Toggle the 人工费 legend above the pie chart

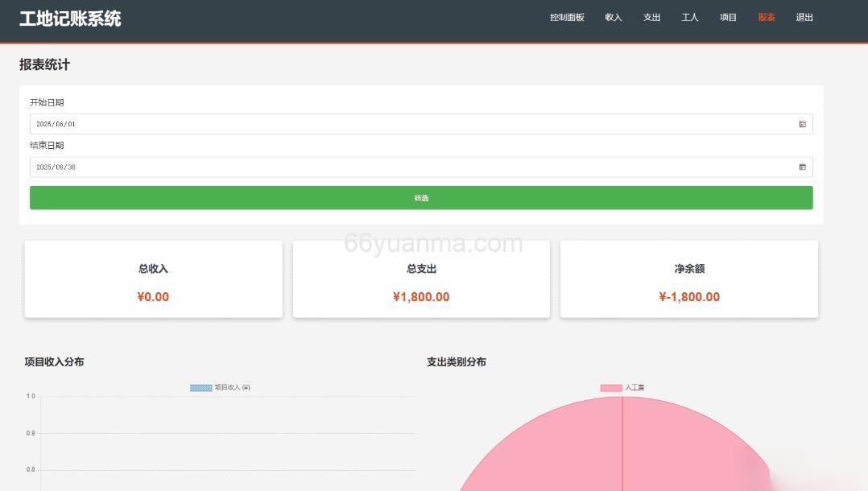point(624,387)
